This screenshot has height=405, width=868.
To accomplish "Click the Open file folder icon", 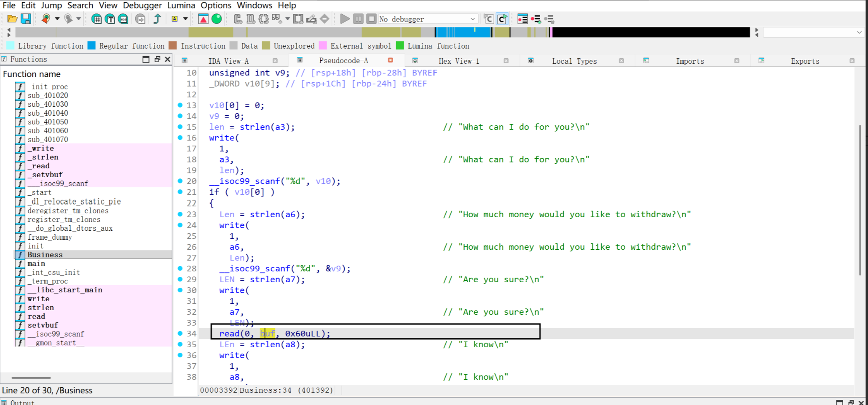I will [12, 19].
